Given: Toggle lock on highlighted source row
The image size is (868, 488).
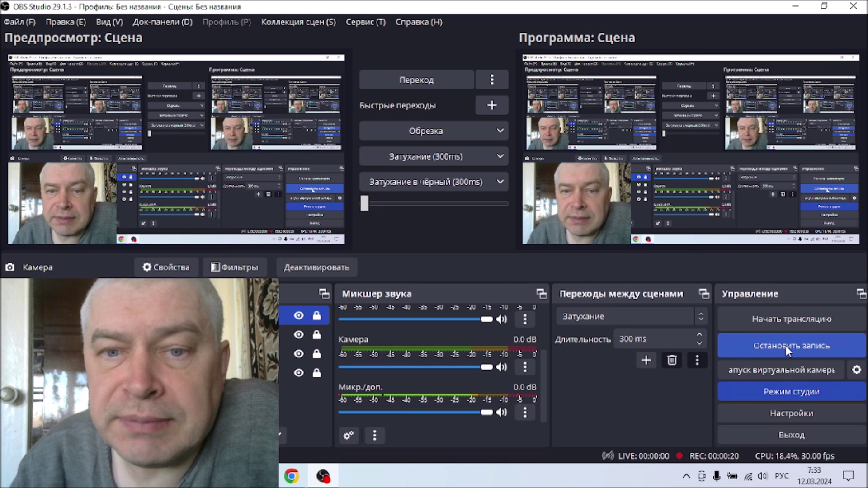Looking at the screenshot, I should (316, 316).
